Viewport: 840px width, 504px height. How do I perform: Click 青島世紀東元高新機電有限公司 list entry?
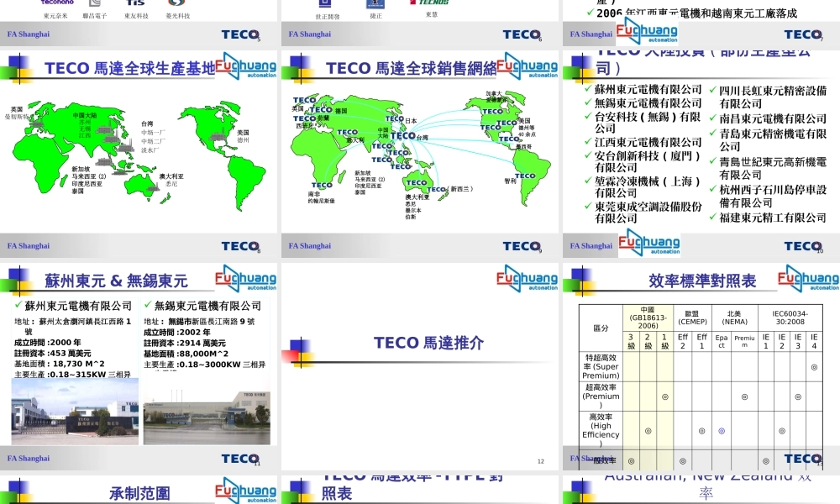(772, 168)
